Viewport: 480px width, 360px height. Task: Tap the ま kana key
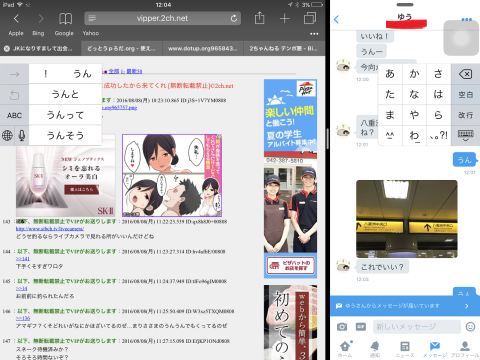point(390,115)
